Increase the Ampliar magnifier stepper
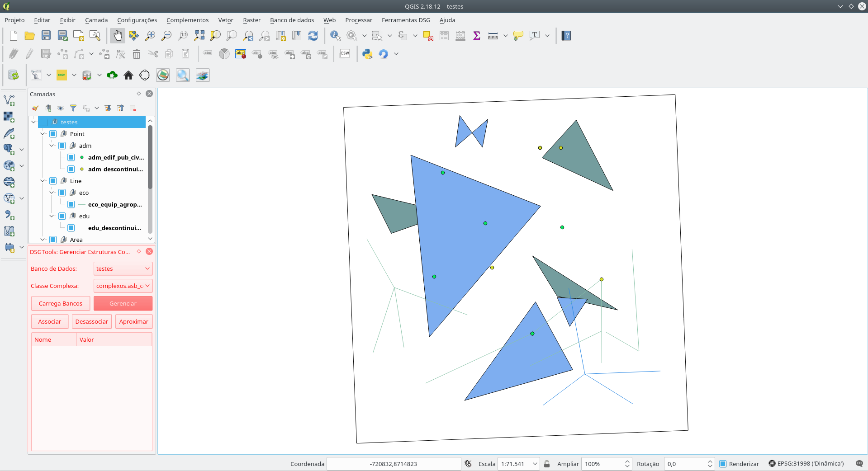868x471 pixels. coord(627,461)
